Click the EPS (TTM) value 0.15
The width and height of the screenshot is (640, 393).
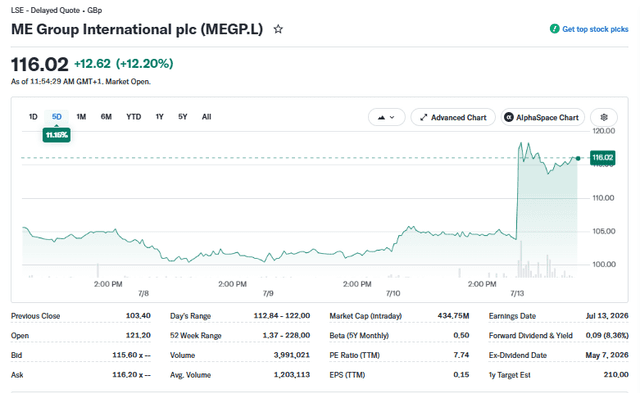461,375
